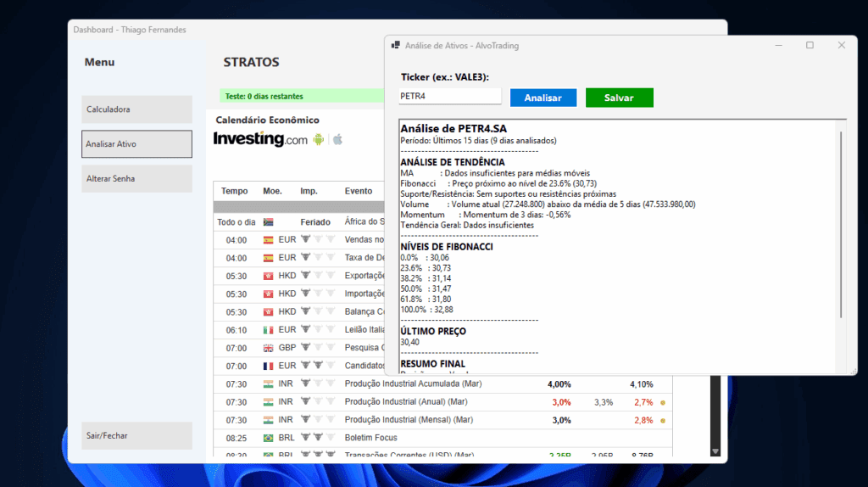Screen dimensions: 868x487
Task: Open Produção Industrial (Mensal) (Mar) event
Action: point(409,419)
